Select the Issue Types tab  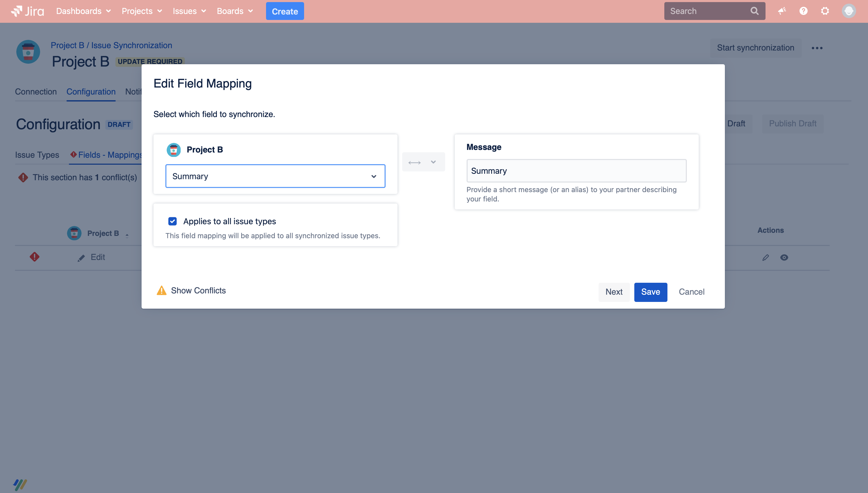click(x=37, y=155)
